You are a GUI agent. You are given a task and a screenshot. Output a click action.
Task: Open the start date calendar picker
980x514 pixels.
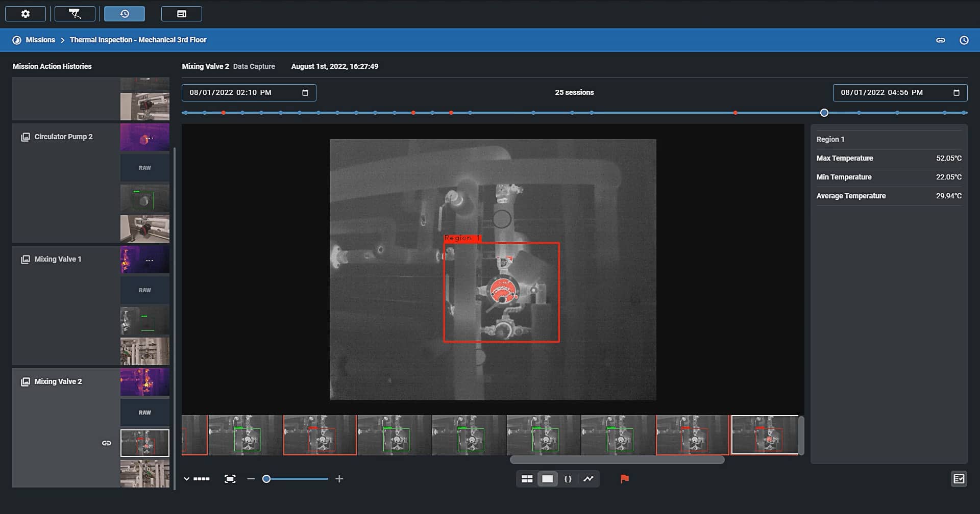tap(305, 92)
